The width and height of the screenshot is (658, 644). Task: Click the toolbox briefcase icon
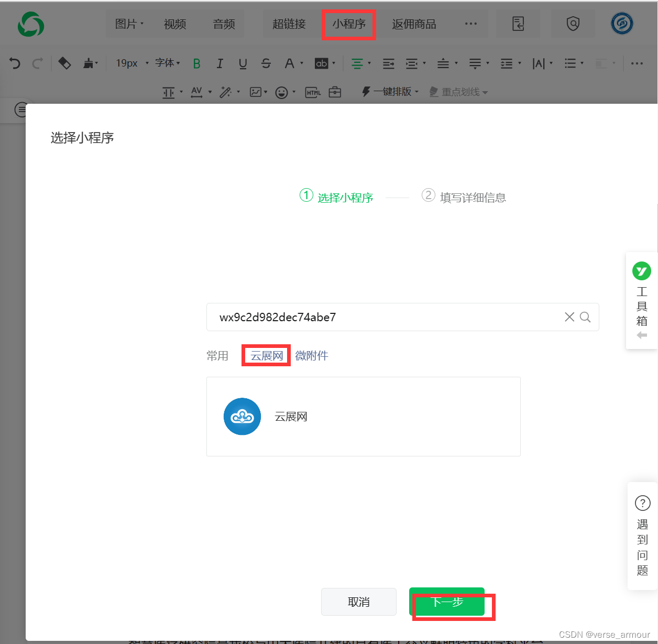335,92
